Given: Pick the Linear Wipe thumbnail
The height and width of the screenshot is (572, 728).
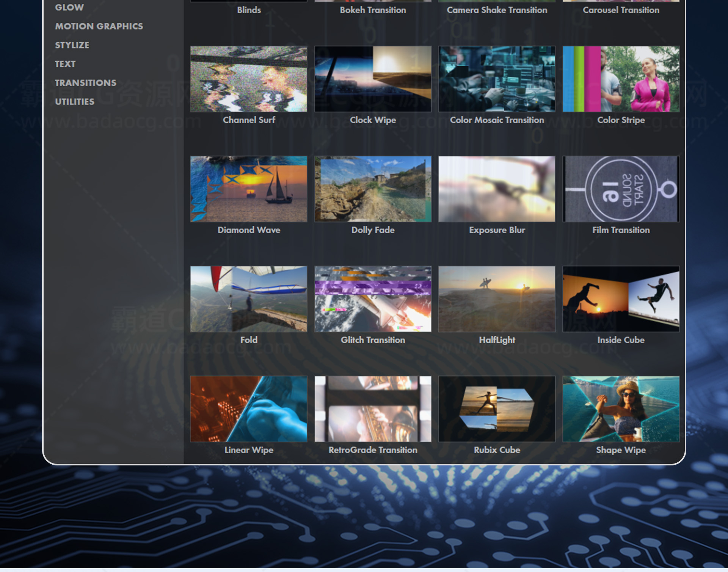Looking at the screenshot, I should 248,409.
